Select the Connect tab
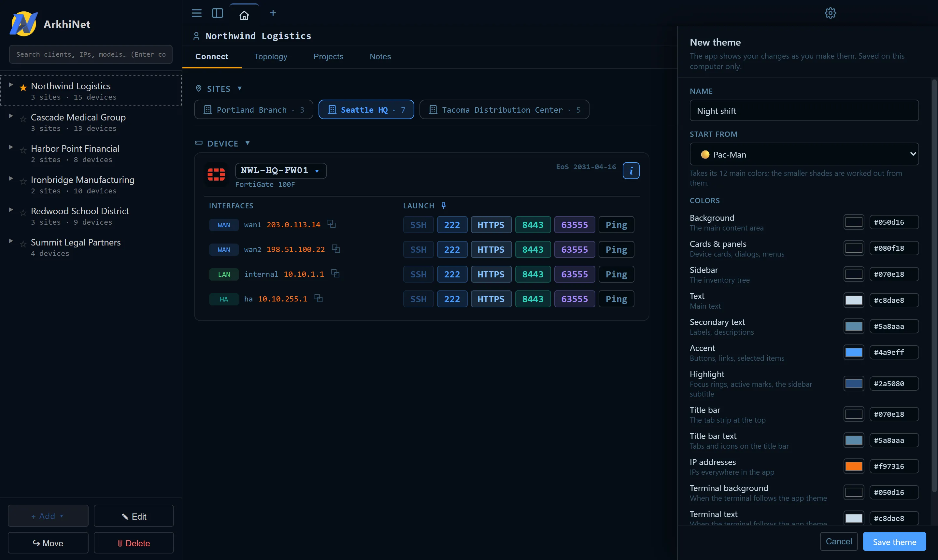Screen dimensions: 938x560 tap(211, 57)
